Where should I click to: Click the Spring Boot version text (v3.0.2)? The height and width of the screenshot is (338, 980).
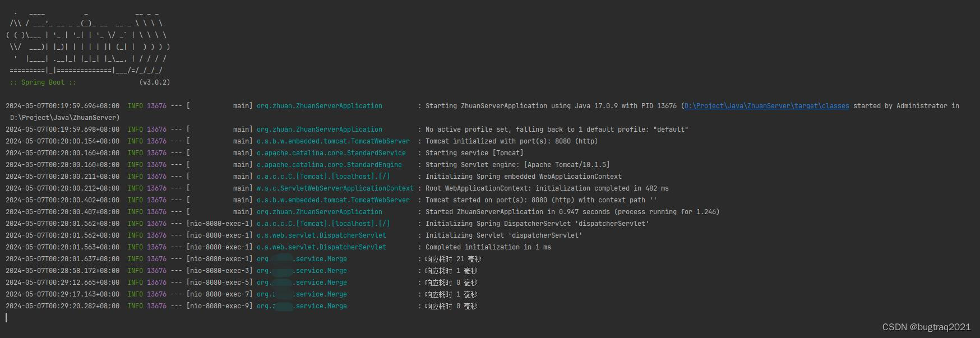(155, 82)
